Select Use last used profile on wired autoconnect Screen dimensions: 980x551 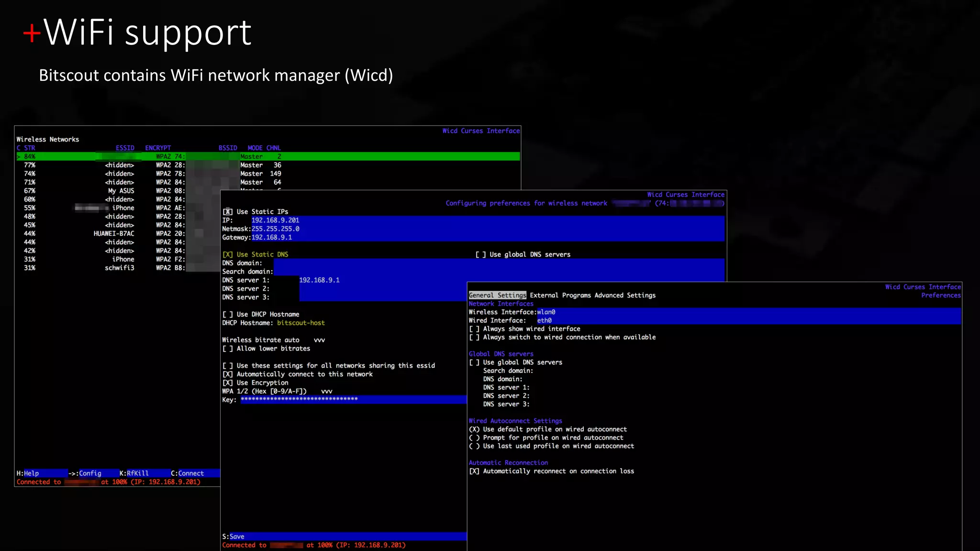click(x=474, y=446)
